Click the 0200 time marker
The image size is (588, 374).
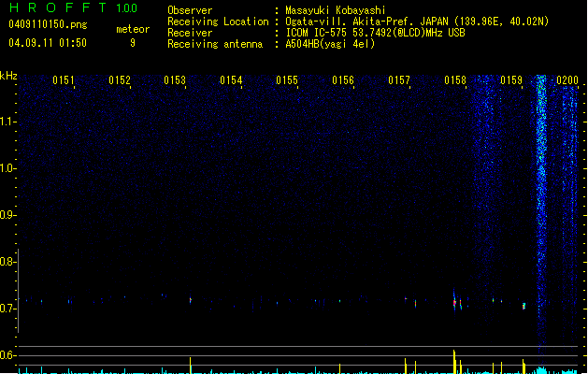[x=567, y=79]
